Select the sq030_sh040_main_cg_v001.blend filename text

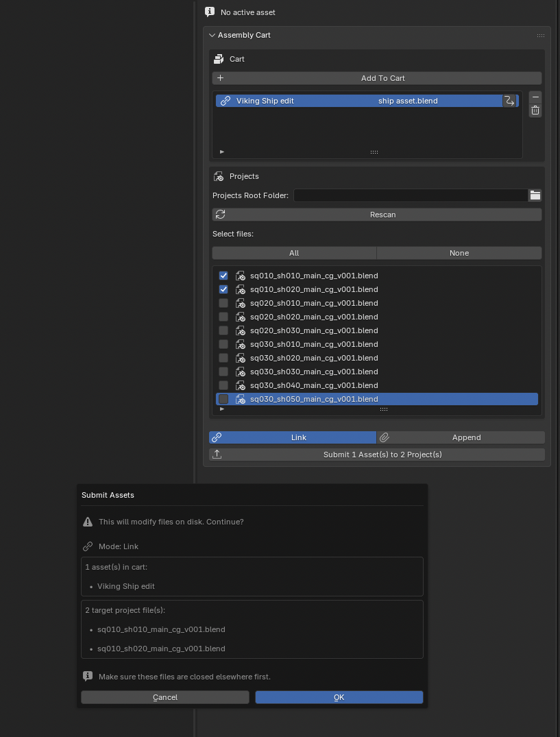point(314,385)
